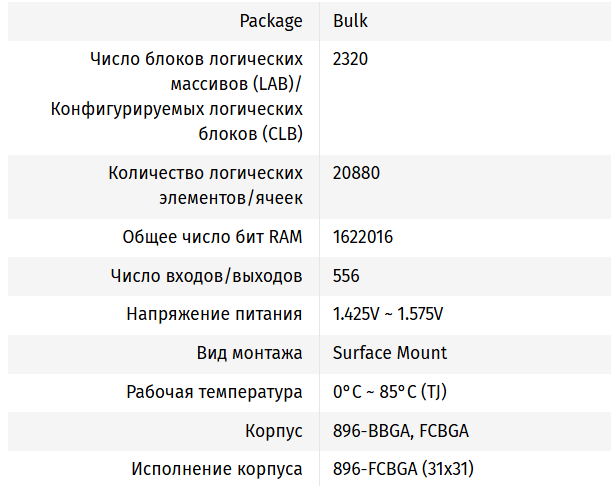611x486 pixels.
Task: Click the "Количество логических элементов/ячеек" label
Action: 205,173
